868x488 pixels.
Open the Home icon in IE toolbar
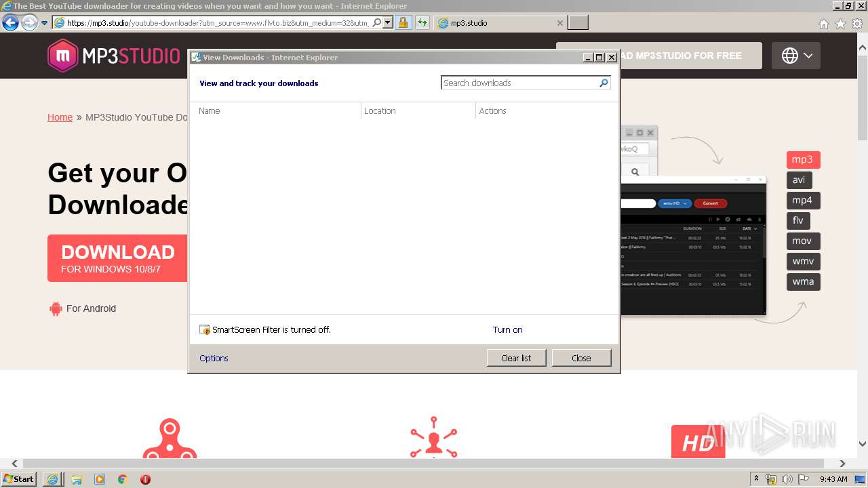click(x=823, y=24)
